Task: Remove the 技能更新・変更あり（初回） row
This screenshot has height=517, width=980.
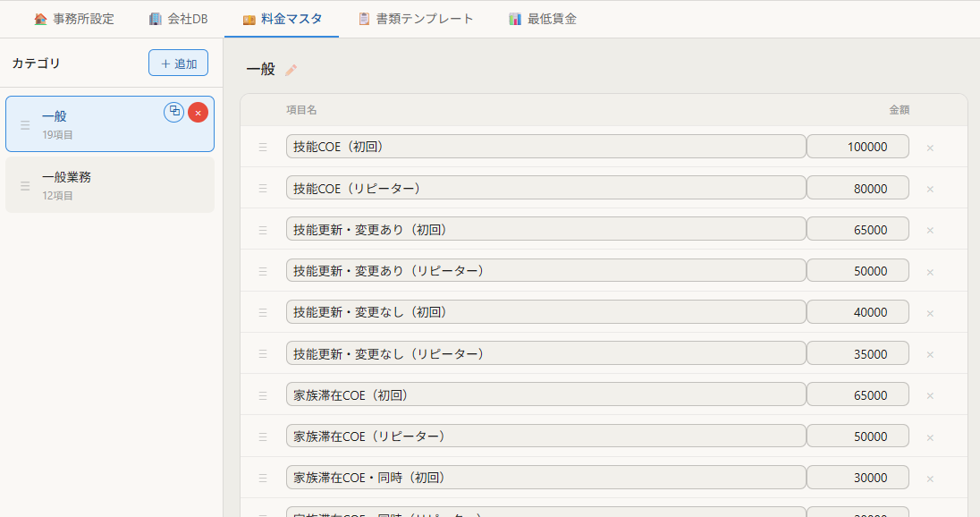Action: (x=930, y=231)
